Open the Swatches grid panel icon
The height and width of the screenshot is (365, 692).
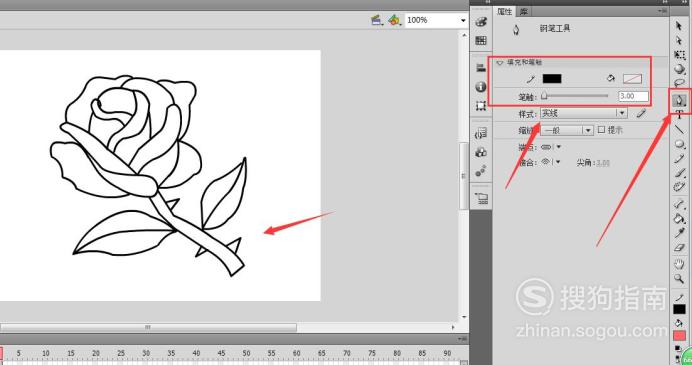tap(481, 41)
